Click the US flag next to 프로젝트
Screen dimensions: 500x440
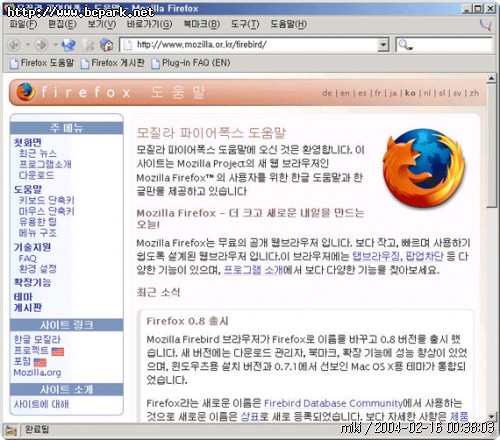pos(58,351)
